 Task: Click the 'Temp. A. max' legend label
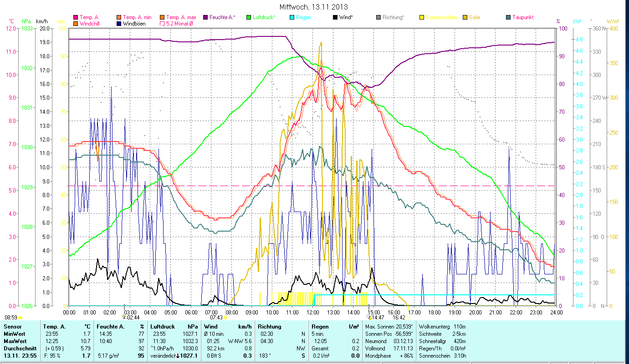pyautogui.click(x=181, y=17)
